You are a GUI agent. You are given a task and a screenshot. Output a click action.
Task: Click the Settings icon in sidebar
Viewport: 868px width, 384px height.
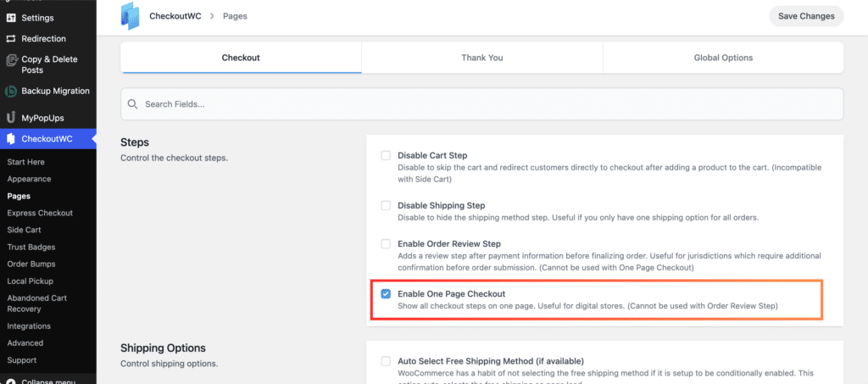click(x=11, y=18)
